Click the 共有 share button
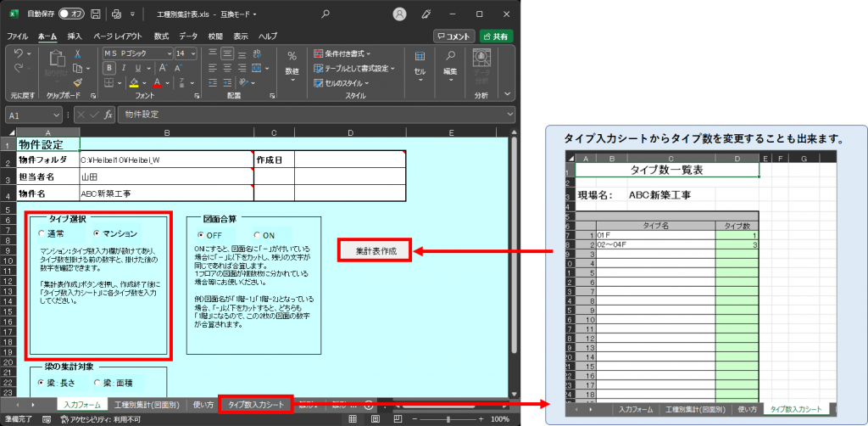 [496, 36]
